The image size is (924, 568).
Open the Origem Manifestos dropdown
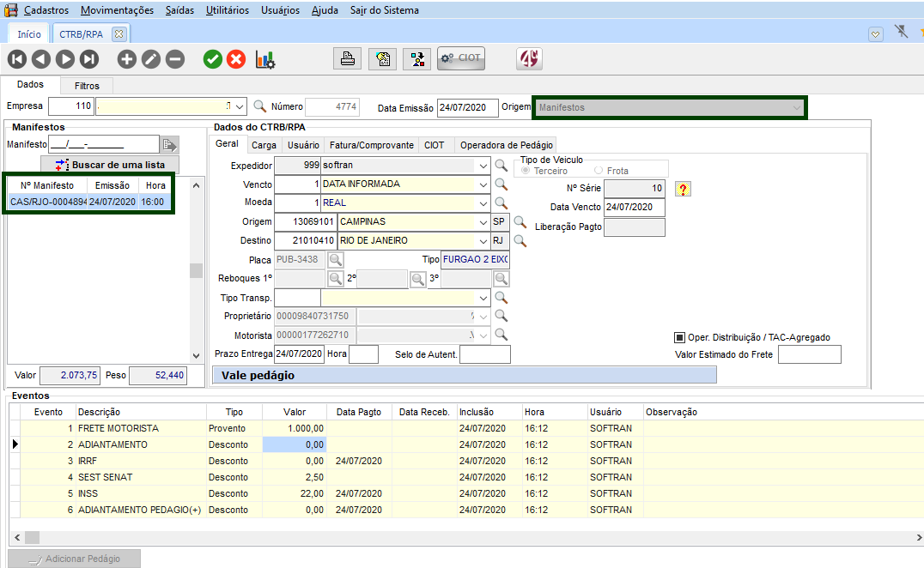[x=797, y=107]
